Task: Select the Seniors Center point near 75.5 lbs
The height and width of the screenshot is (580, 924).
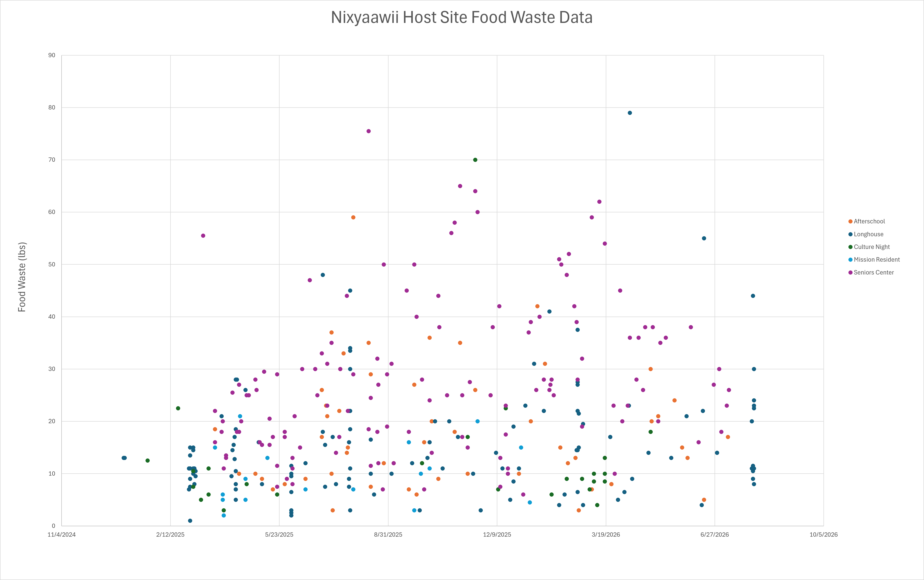Action: (368, 131)
